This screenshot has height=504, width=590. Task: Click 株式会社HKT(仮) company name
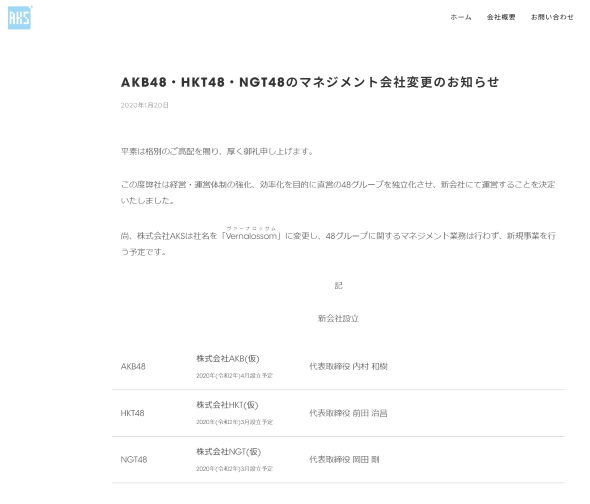pos(227,405)
